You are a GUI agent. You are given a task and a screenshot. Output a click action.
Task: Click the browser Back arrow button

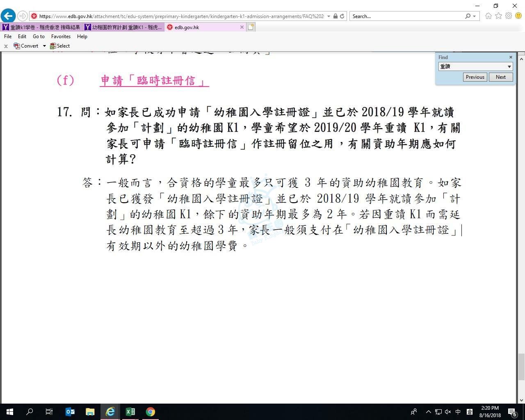pos(8,16)
